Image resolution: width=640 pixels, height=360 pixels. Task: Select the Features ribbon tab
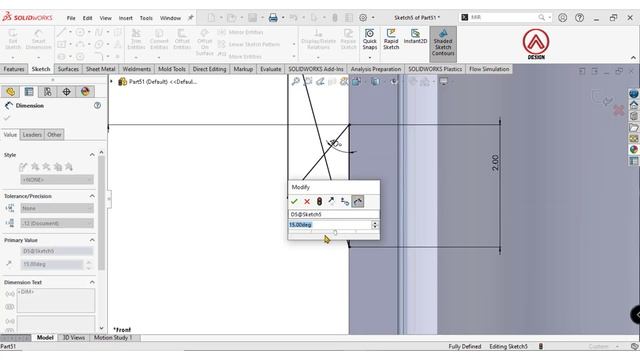tap(14, 69)
